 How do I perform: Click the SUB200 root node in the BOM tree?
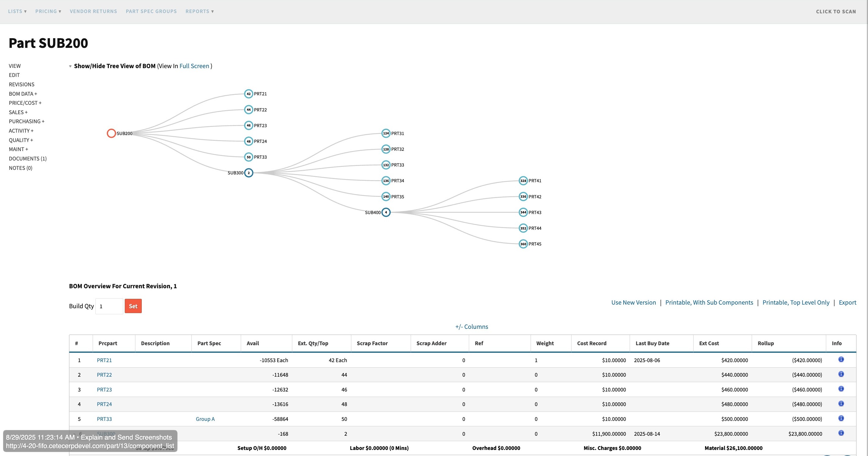(111, 133)
